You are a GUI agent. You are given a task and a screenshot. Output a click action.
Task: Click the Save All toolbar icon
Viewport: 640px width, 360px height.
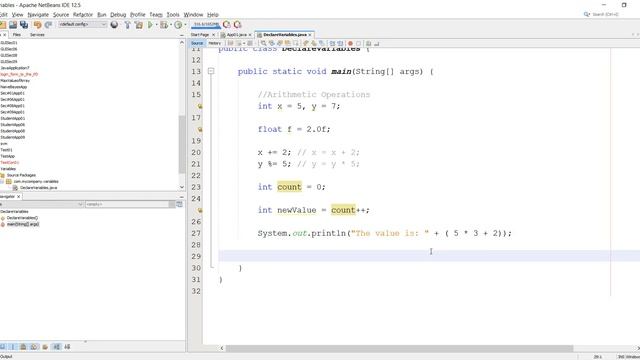click(24, 24)
